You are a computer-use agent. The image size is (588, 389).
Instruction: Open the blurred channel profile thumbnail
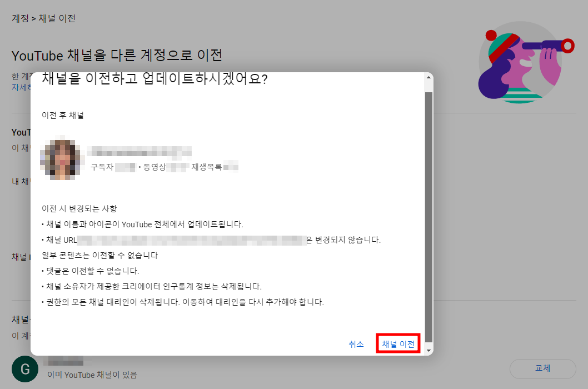62,158
